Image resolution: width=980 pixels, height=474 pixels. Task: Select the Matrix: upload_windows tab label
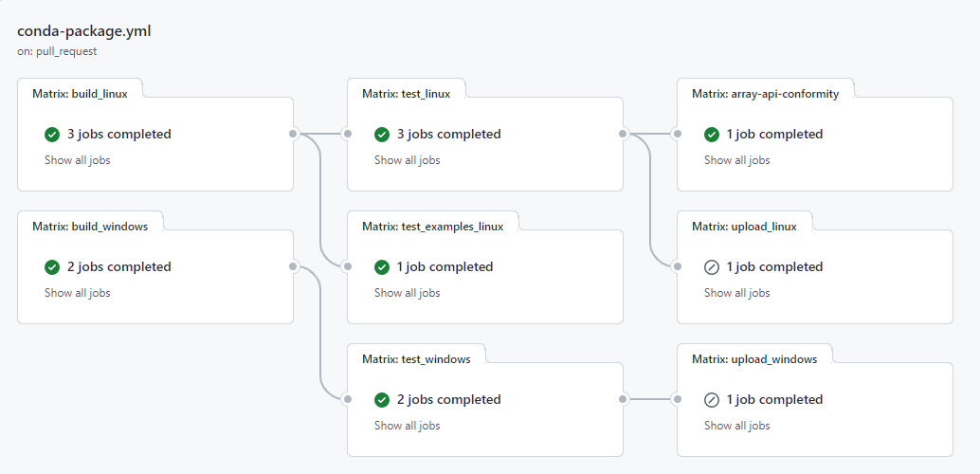[754, 359]
